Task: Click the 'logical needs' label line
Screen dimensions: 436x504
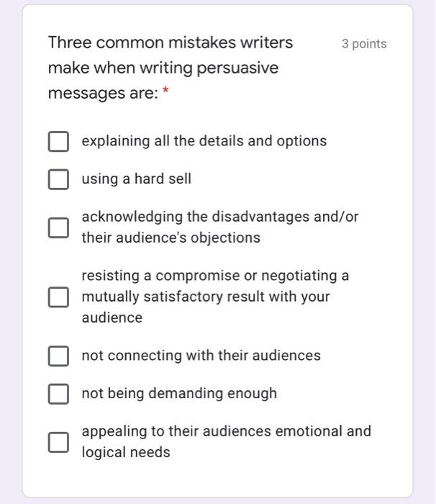Action: pos(126,453)
